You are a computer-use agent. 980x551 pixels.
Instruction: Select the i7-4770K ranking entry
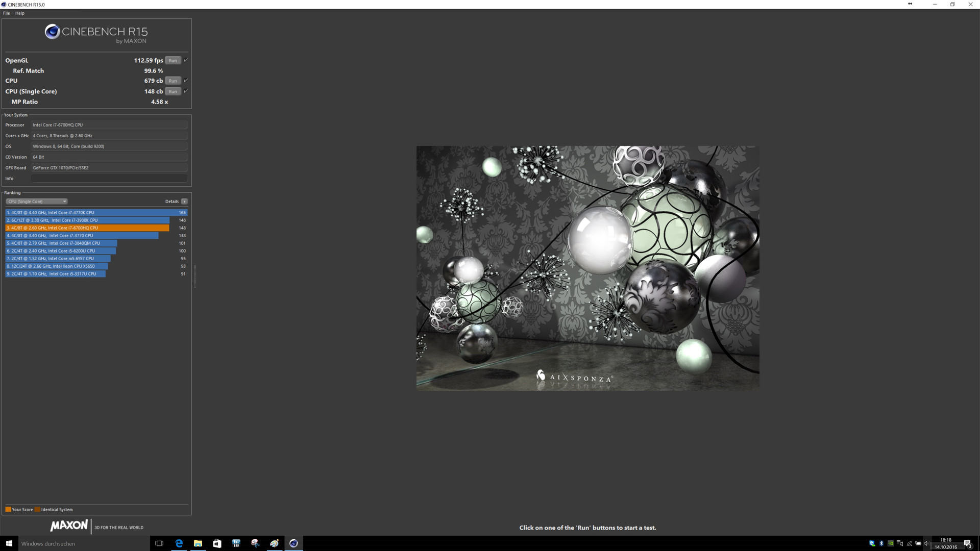(92, 213)
